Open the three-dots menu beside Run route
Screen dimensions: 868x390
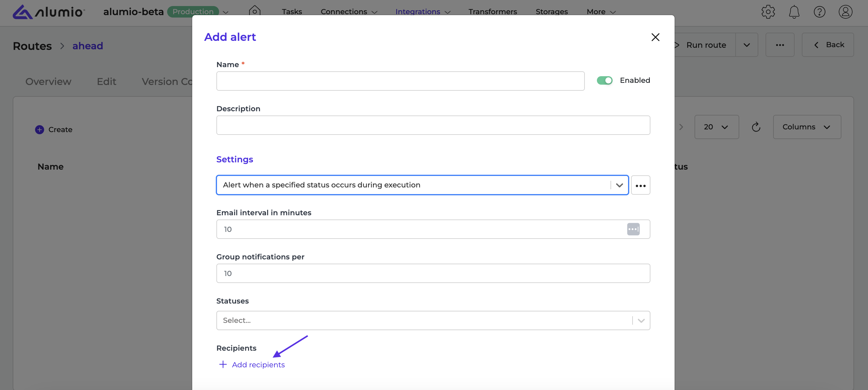(x=780, y=45)
